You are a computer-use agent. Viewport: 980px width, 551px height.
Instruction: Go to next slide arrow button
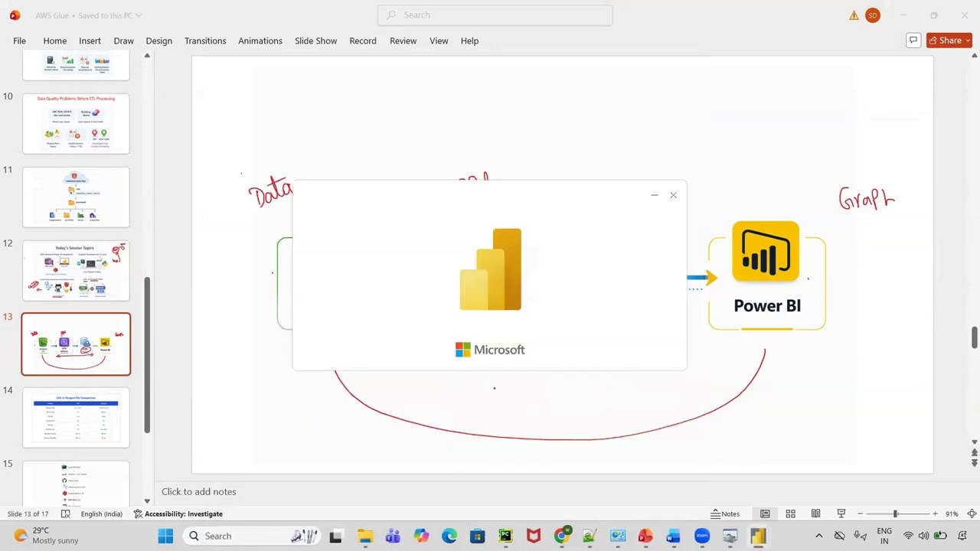tap(975, 463)
